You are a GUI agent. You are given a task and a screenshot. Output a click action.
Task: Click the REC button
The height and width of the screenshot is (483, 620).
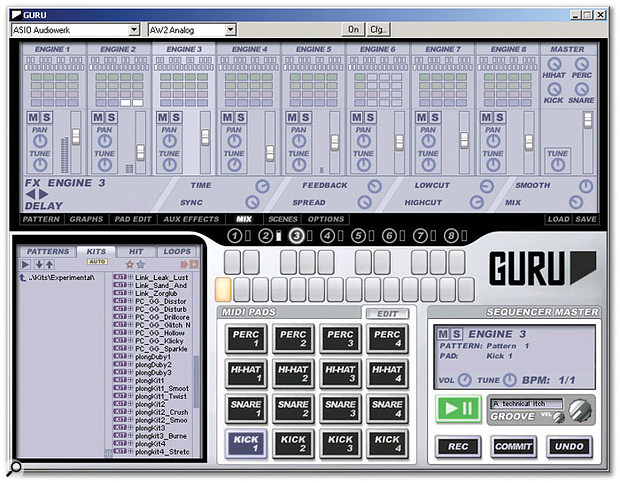[458, 447]
